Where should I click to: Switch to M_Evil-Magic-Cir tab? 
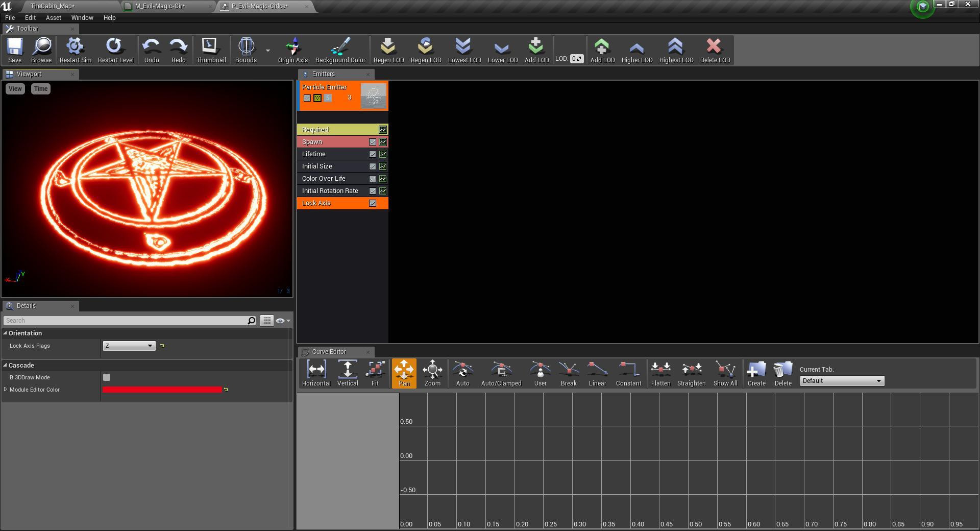(160, 6)
